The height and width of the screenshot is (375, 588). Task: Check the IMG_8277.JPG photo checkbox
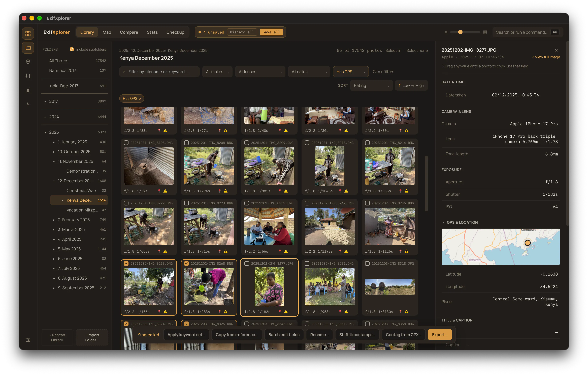click(x=247, y=263)
